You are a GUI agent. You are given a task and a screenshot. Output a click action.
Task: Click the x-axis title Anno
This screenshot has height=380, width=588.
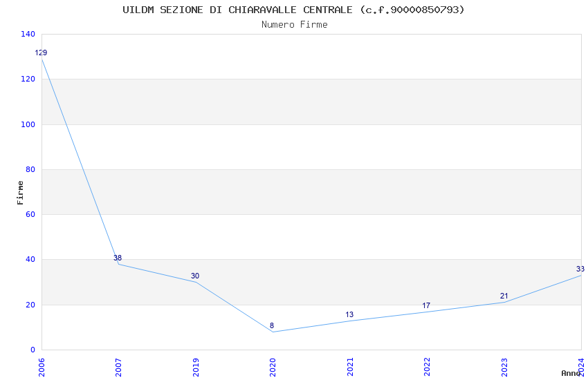click(x=571, y=373)
